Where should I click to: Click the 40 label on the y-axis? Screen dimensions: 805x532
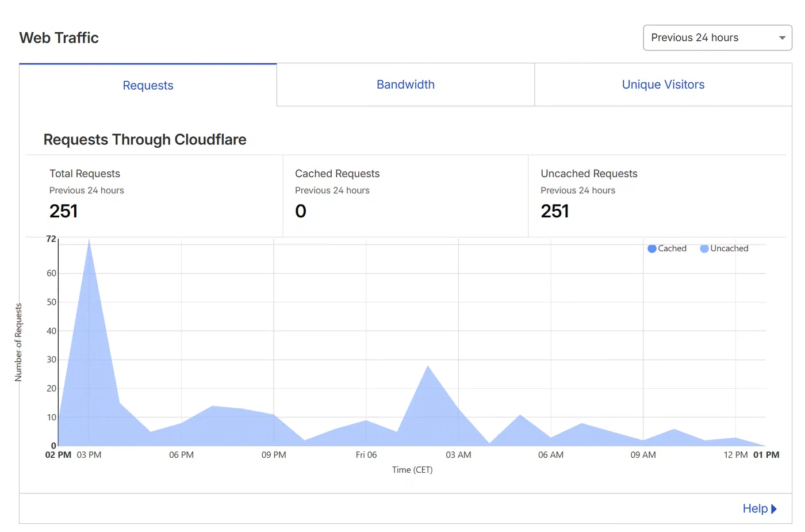point(52,331)
